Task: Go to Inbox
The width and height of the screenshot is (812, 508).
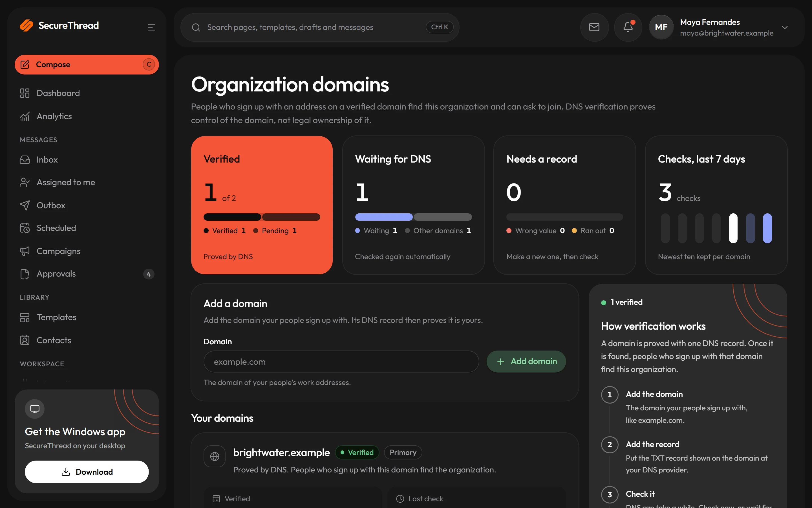Action: click(x=87, y=159)
